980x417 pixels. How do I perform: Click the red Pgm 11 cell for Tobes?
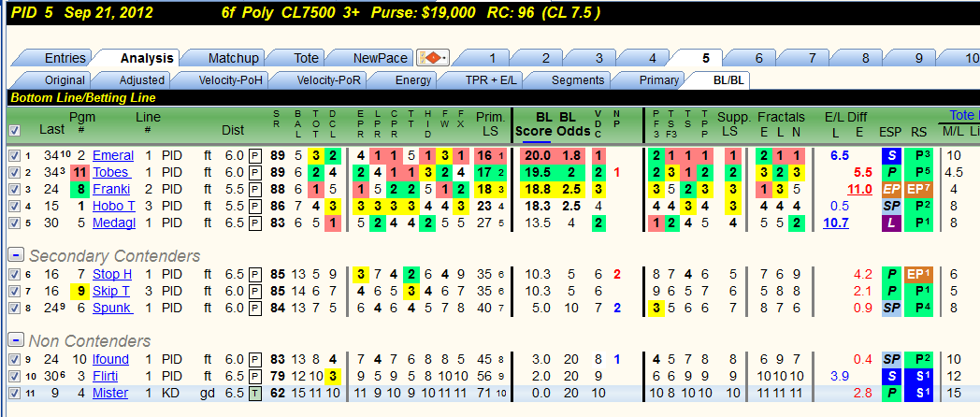pyautogui.click(x=79, y=173)
